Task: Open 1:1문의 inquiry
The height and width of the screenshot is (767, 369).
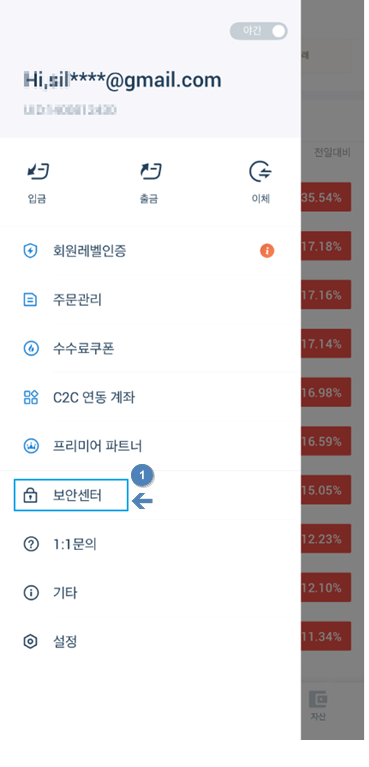Action: coord(150,544)
